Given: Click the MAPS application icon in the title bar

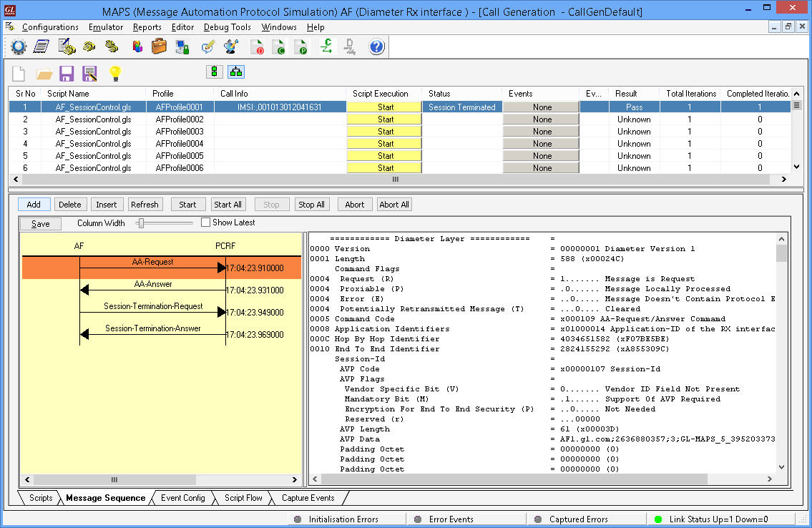Looking at the screenshot, I should (10, 10).
